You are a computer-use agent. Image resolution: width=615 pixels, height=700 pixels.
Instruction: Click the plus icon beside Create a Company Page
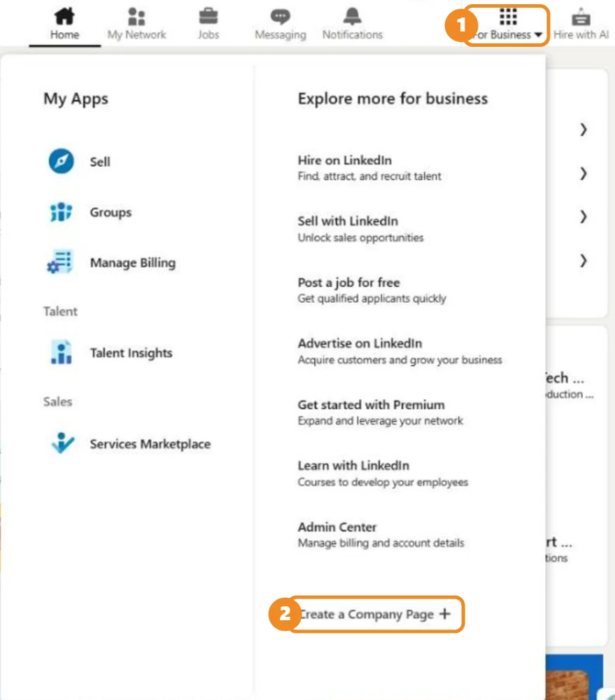pos(444,614)
